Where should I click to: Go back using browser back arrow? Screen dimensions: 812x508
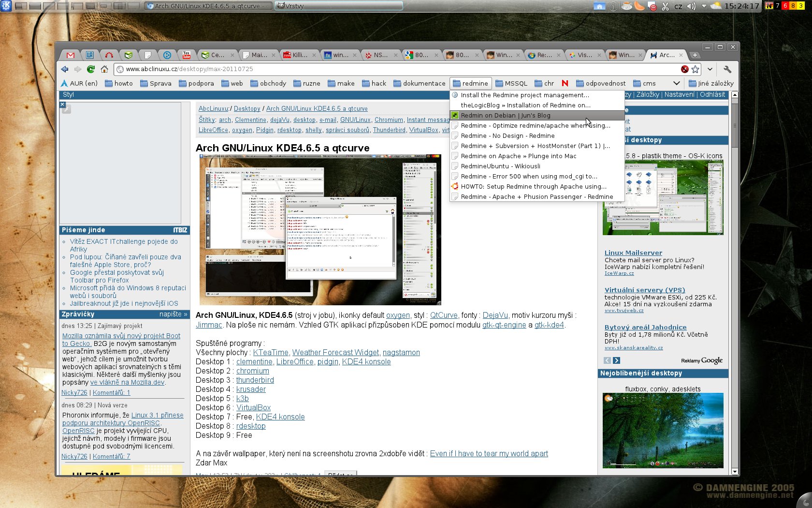click(x=65, y=69)
